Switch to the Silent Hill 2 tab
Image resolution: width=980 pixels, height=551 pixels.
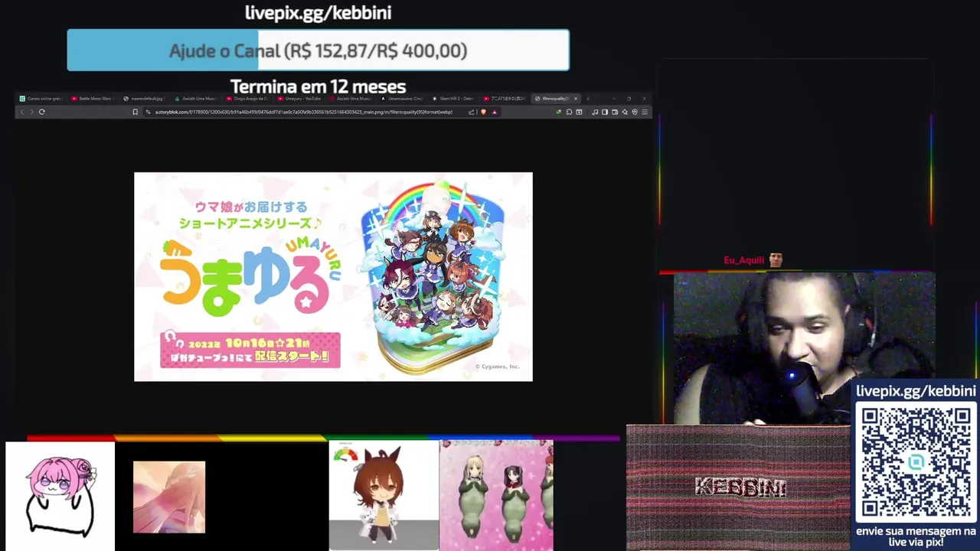(456, 99)
